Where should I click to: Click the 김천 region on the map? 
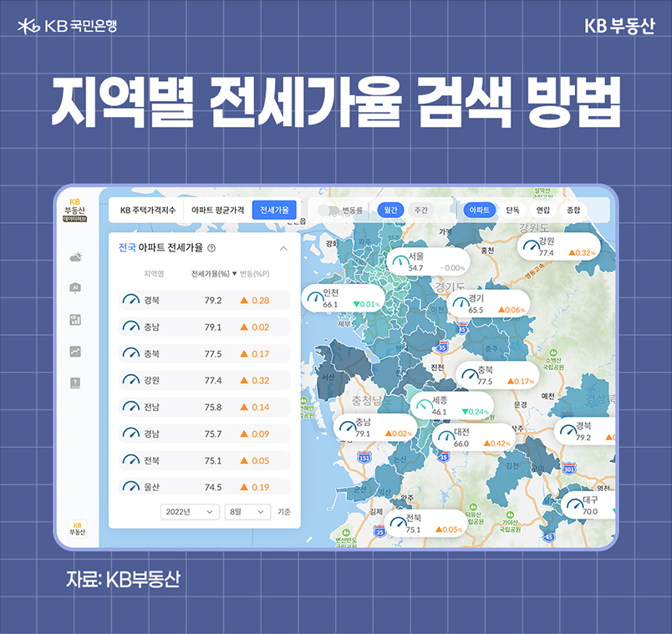[x=512, y=465]
